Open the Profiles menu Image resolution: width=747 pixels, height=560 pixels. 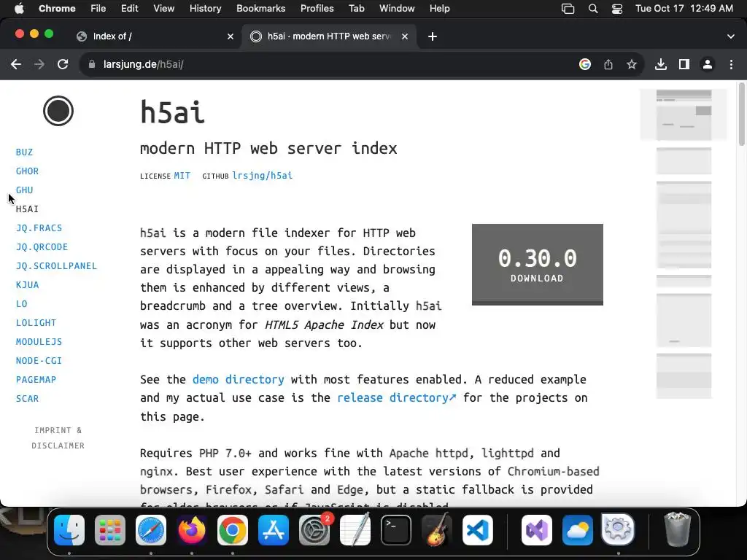[317, 9]
